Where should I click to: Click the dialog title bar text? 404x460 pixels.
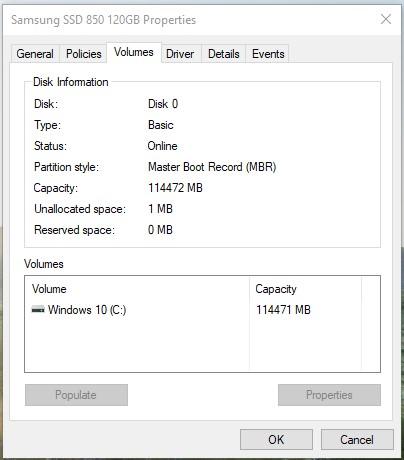[x=103, y=20]
